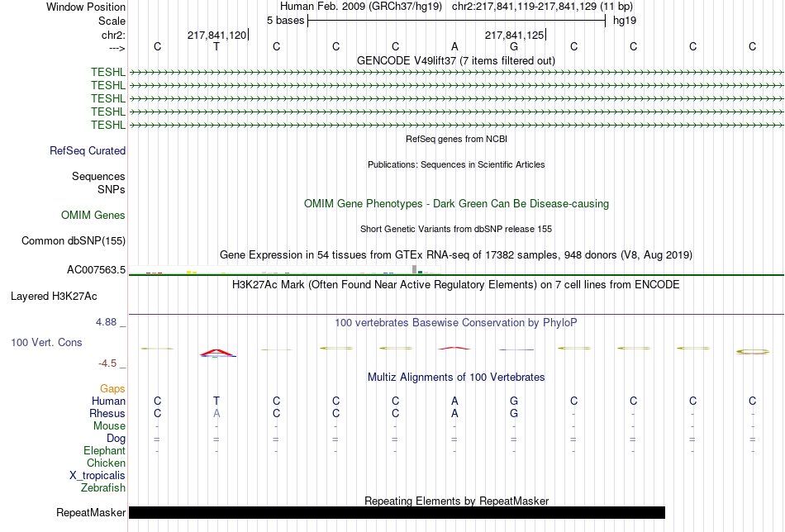Select the blue PhyloP bar under base G

point(516,349)
